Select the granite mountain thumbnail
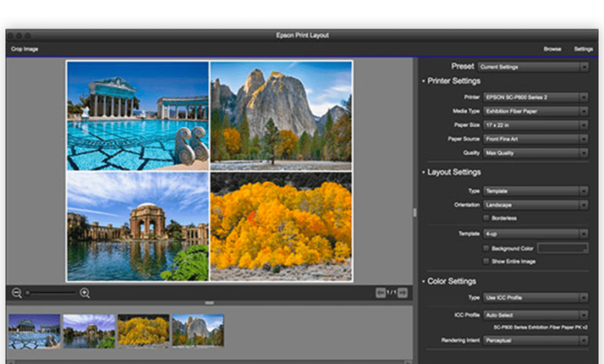604x364 pixels. [198, 331]
